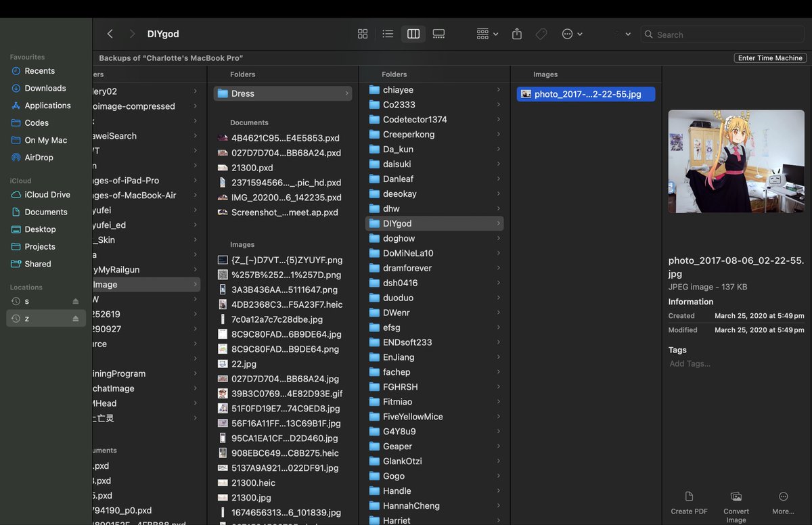The image size is (812, 525).
Task: Open the Codes folder in sidebar
Action: (x=37, y=123)
